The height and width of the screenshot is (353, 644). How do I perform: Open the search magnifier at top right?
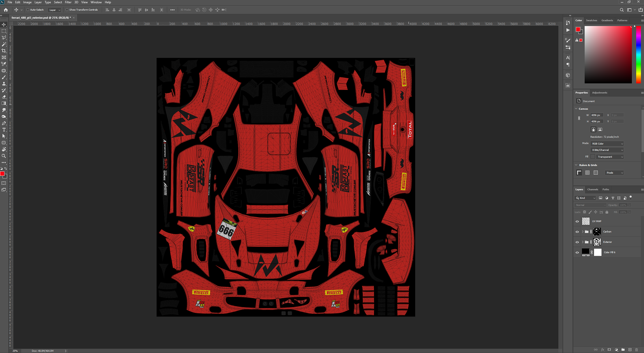tap(622, 10)
